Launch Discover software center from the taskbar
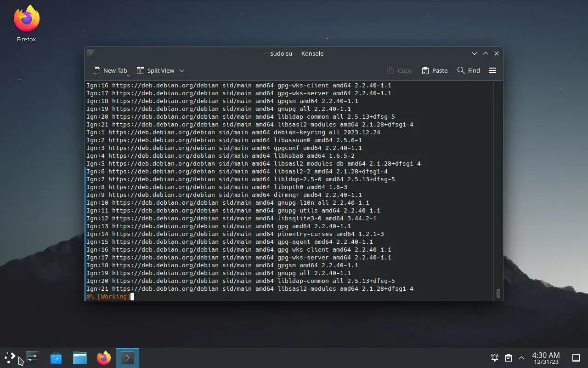 56,358
